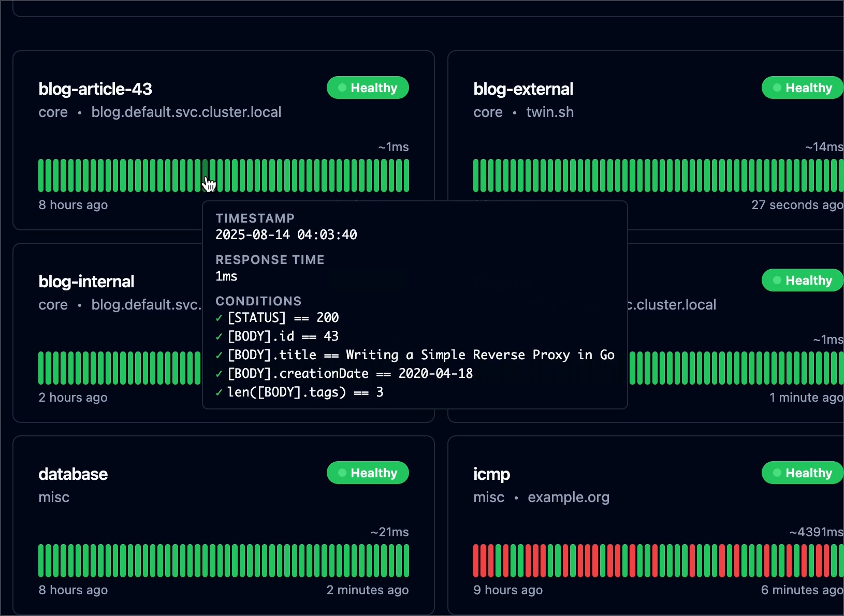Click the Healthy badge on icmp
Screen dimensions: 844x616
coord(802,473)
